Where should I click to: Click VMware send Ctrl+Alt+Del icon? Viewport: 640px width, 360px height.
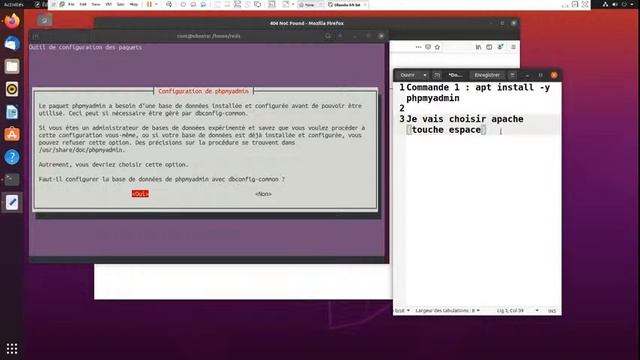[169, 4]
